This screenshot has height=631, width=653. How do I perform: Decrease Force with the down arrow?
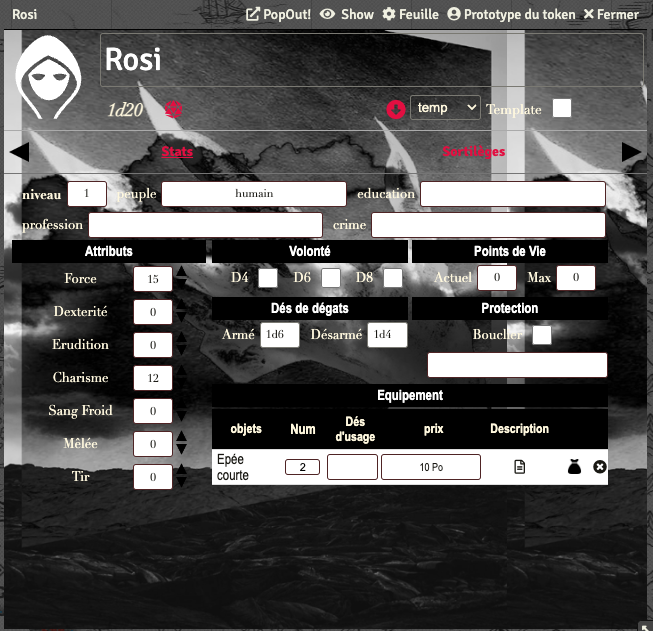pyautogui.click(x=181, y=283)
